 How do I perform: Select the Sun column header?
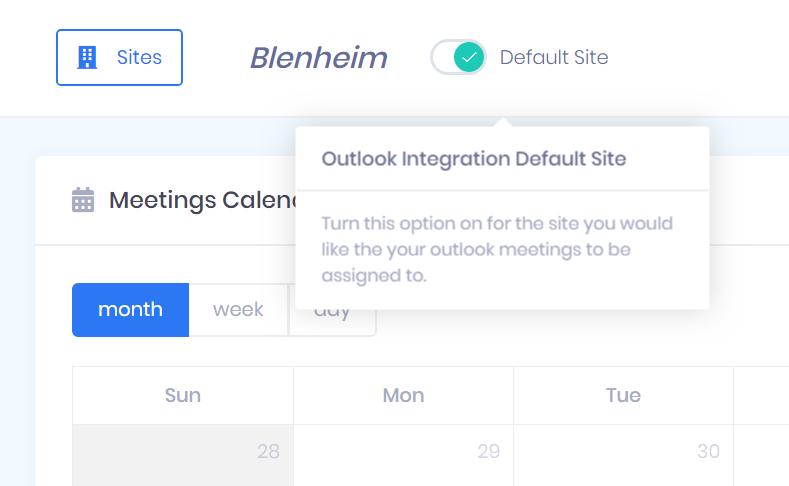tap(183, 395)
